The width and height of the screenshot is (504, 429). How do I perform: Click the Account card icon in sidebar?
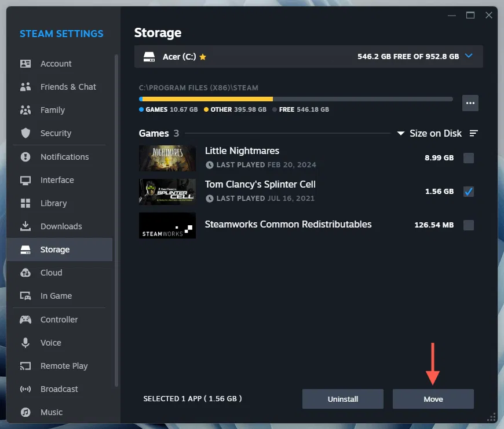25,64
